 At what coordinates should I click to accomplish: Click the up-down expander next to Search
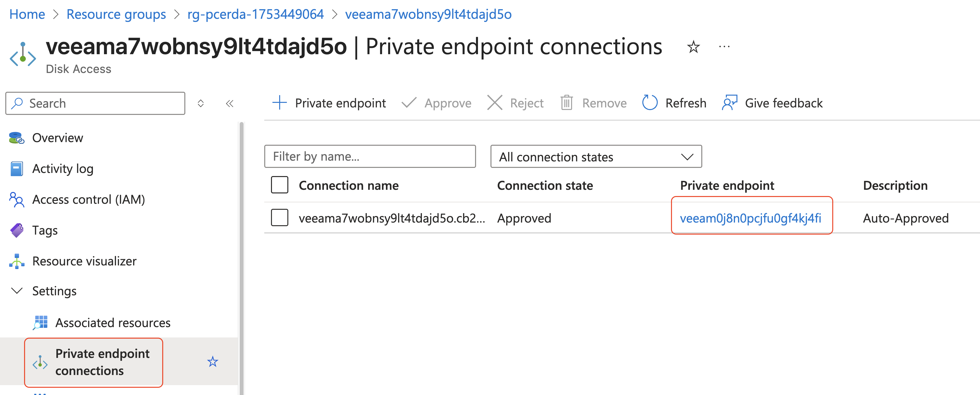point(200,104)
